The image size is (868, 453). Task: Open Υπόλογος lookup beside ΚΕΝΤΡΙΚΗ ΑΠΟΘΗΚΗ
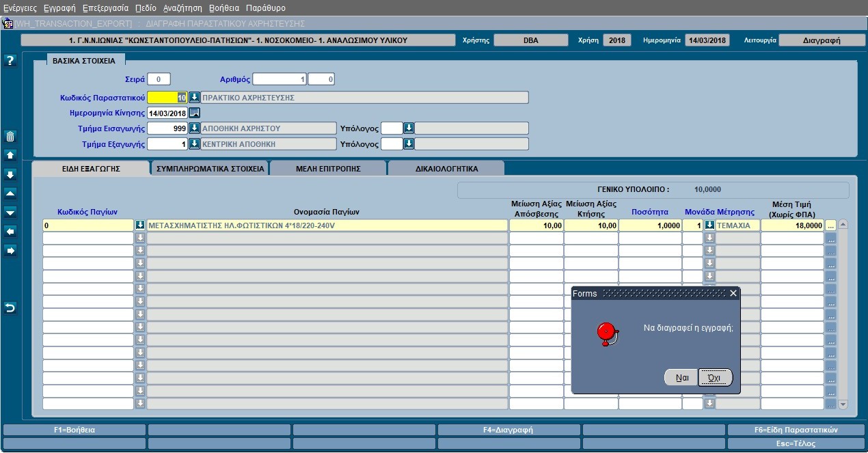tap(409, 143)
